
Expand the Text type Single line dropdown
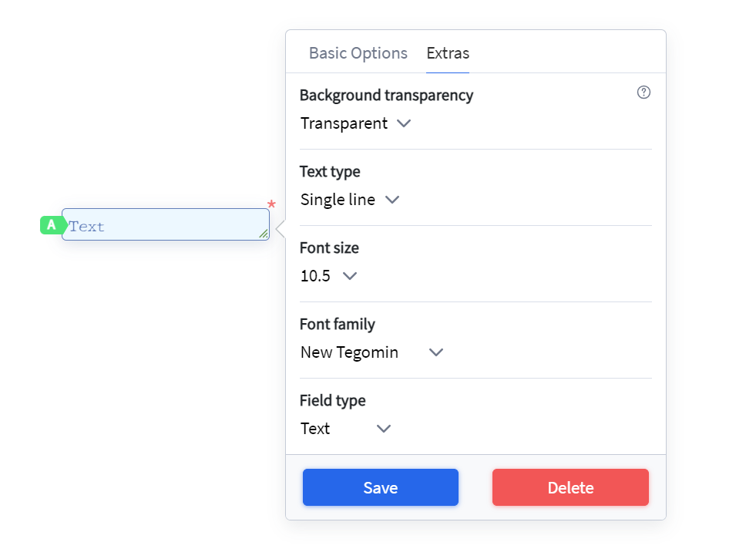[x=350, y=200]
